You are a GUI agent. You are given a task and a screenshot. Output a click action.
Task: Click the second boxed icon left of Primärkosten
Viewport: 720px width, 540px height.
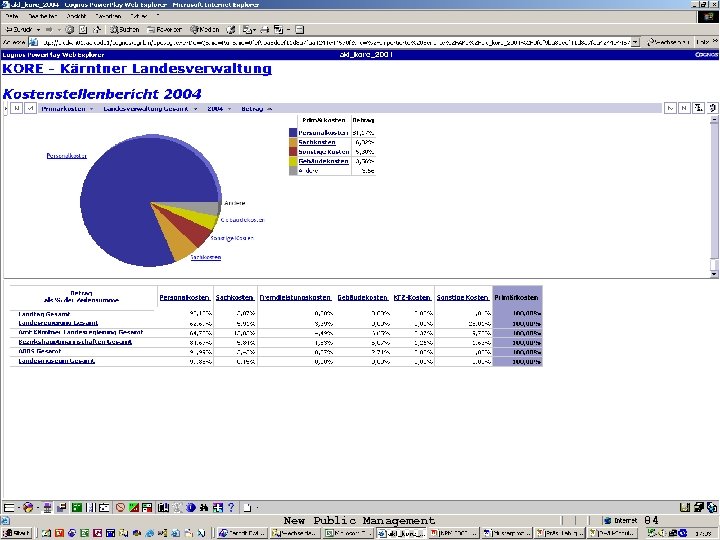pos(30,108)
